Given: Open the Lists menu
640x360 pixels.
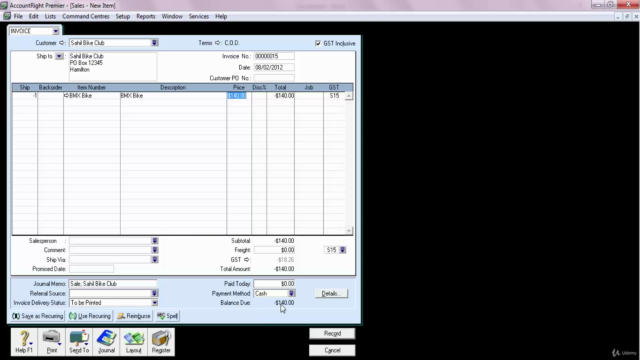Looking at the screenshot, I should click(x=50, y=16).
